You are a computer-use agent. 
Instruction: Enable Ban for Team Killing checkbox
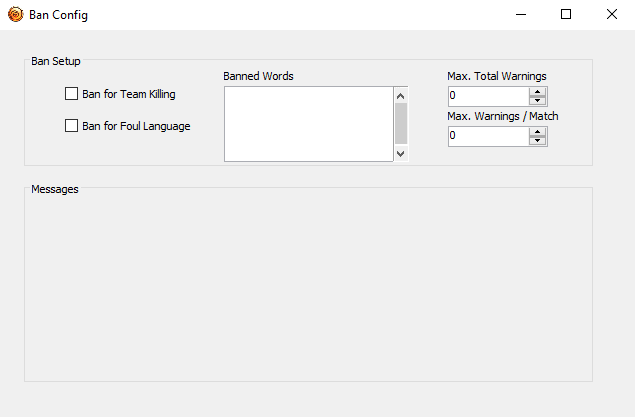pyautogui.click(x=71, y=94)
